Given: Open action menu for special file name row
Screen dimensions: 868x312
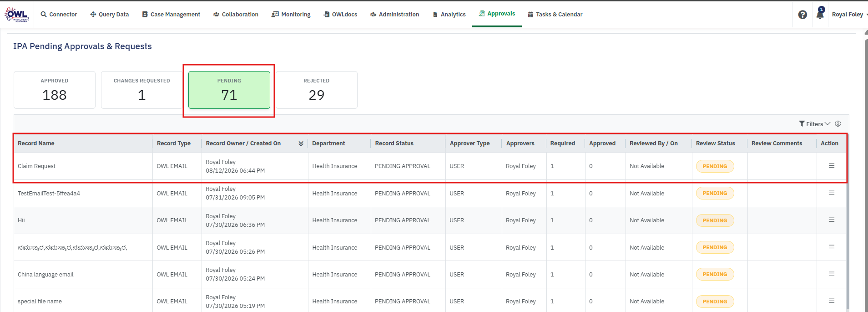Looking at the screenshot, I should [831, 301].
